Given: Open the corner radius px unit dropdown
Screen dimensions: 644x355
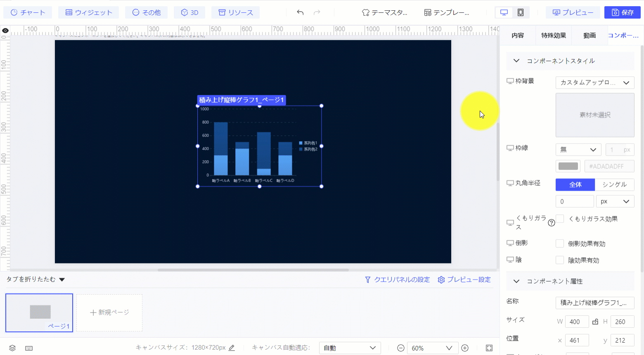Looking at the screenshot, I should pyautogui.click(x=615, y=201).
